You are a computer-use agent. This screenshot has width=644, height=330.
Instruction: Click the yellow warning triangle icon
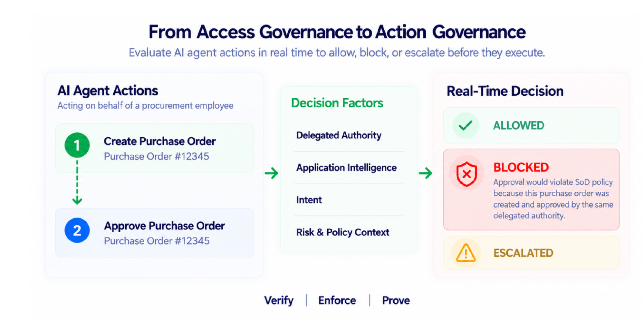click(466, 253)
